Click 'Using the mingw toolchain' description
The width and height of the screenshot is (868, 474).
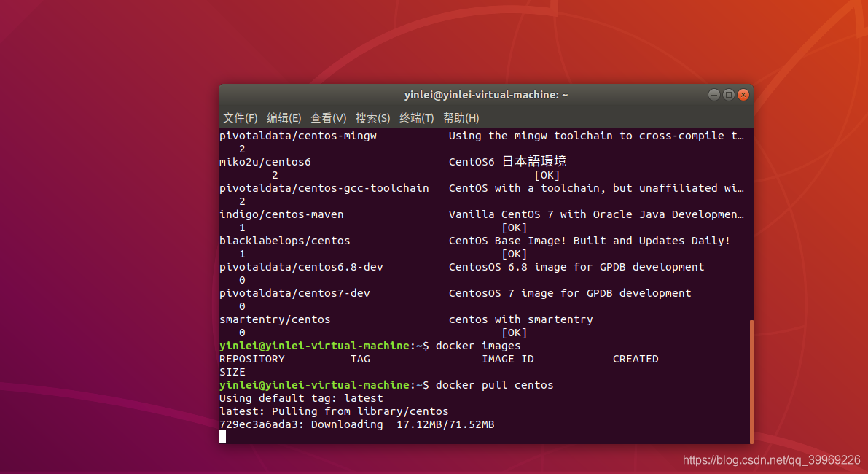point(597,136)
